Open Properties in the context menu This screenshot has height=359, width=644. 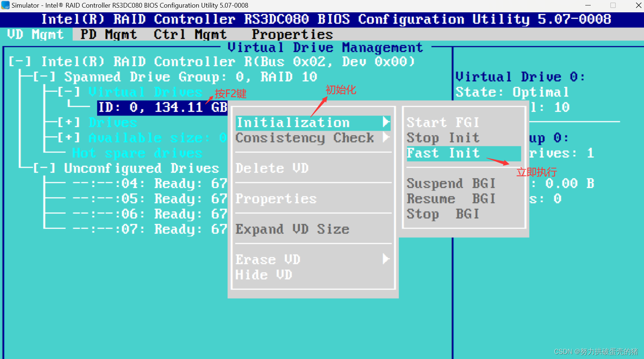coord(276,199)
